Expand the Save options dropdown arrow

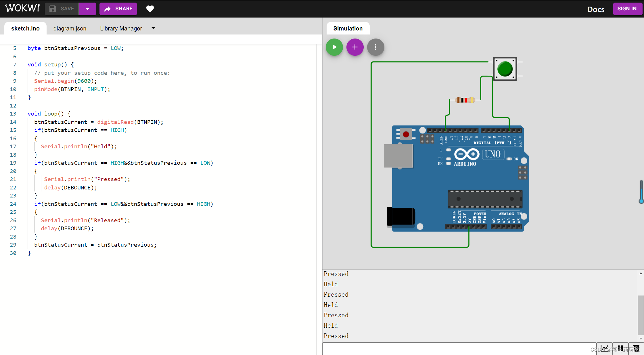coord(87,9)
